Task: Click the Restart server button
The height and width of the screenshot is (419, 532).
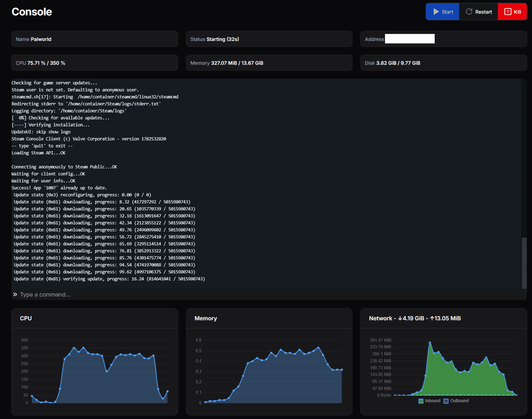Action: 478,12
